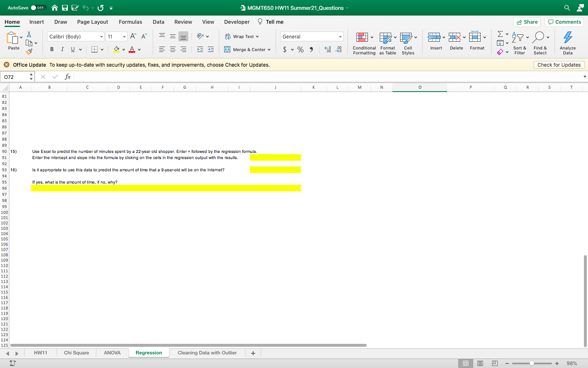Toggle left text alignment
The image size is (588, 368).
tap(162, 49)
